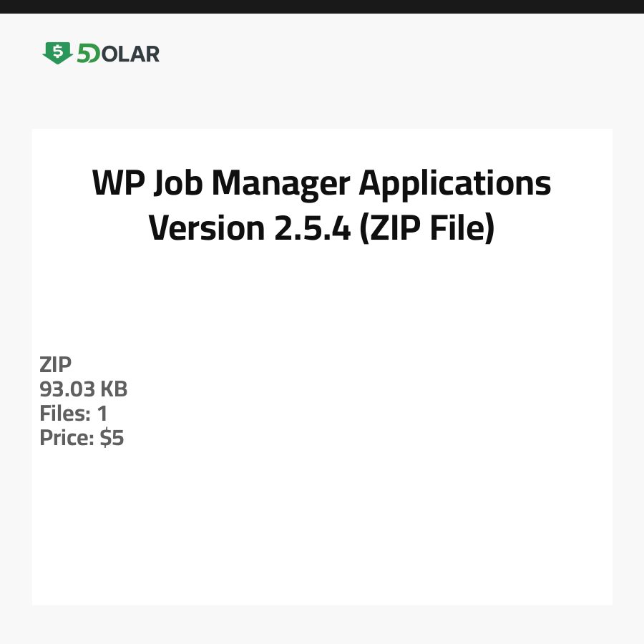This screenshot has height=644, width=644.
Task: Click the Price: label text
Action: [67, 438]
